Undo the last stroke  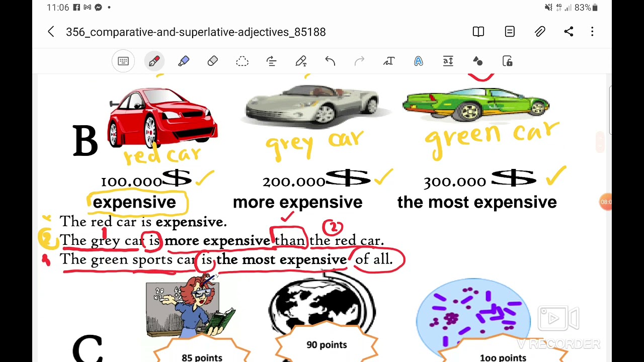tap(330, 61)
